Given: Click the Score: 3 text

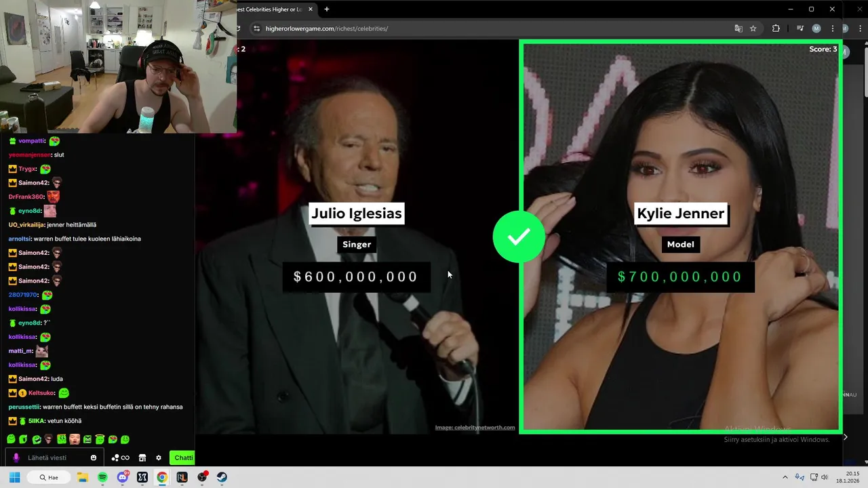Looking at the screenshot, I should 823,49.
